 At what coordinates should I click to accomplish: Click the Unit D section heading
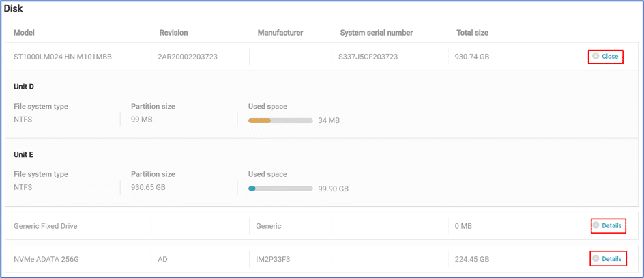click(24, 87)
